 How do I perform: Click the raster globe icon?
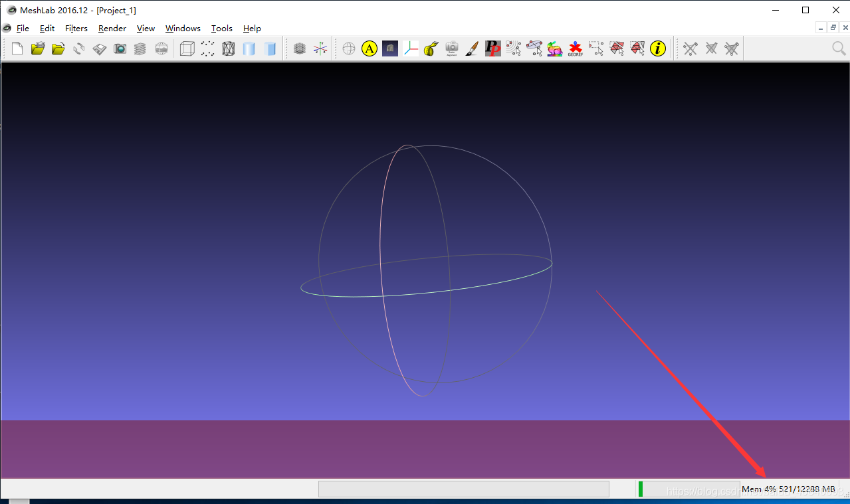click(x=161, y=48)
